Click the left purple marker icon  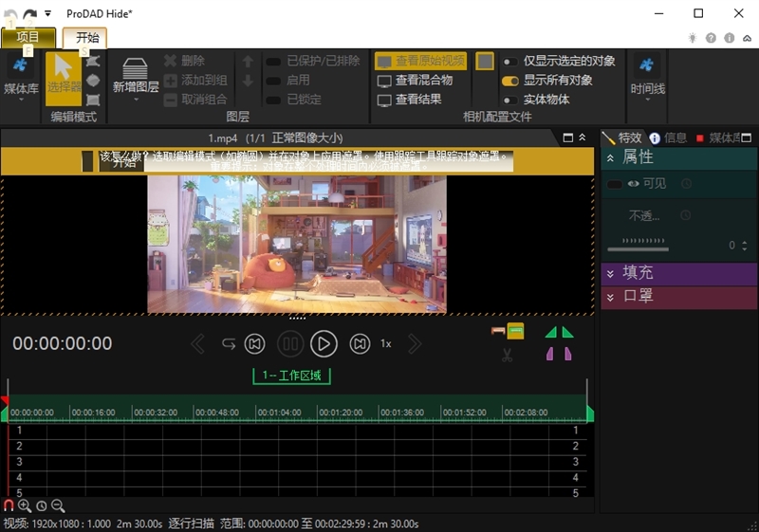coord(550,354)
